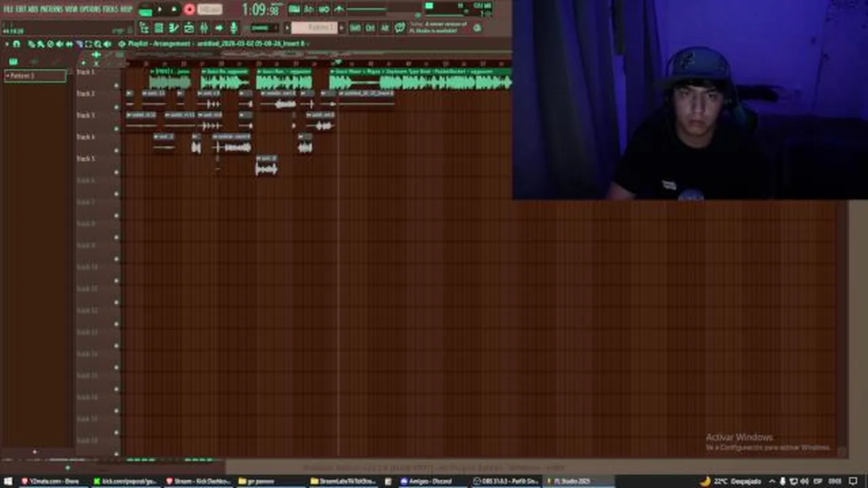Screen dimensions: 868x488
Task: Switch to the OBS taskbar window
Action: (506, 481)
